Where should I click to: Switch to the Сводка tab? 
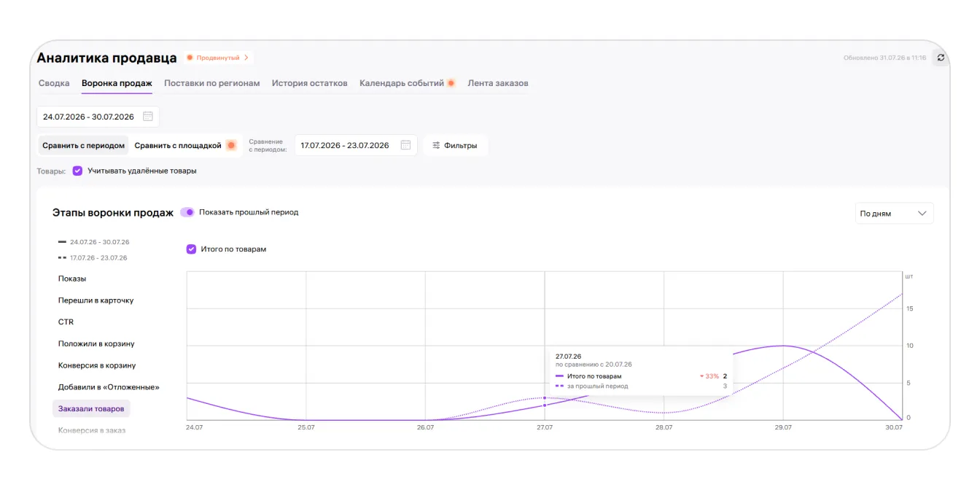(54, 83)
